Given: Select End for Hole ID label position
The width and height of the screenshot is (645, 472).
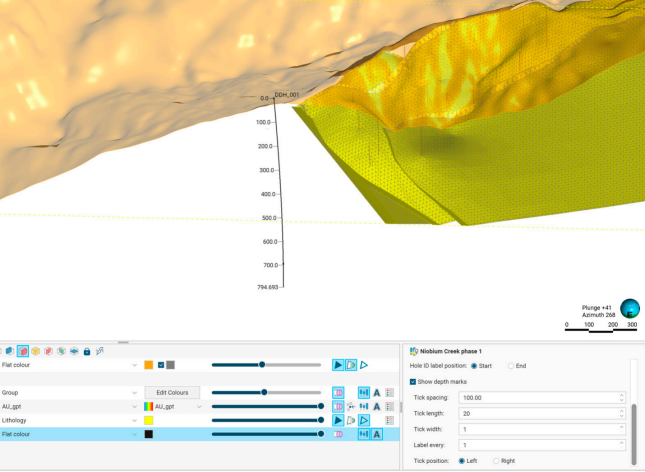Looking at the screenshot, I should (511, 366).
